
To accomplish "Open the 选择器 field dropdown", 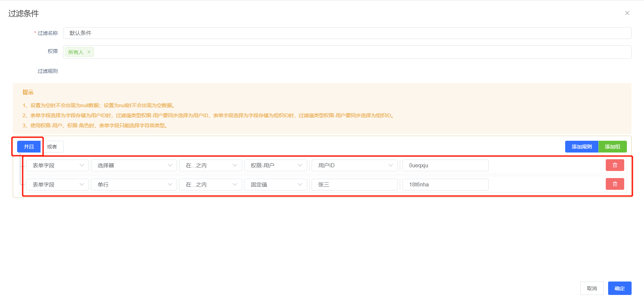I will [x=134, y=166].
